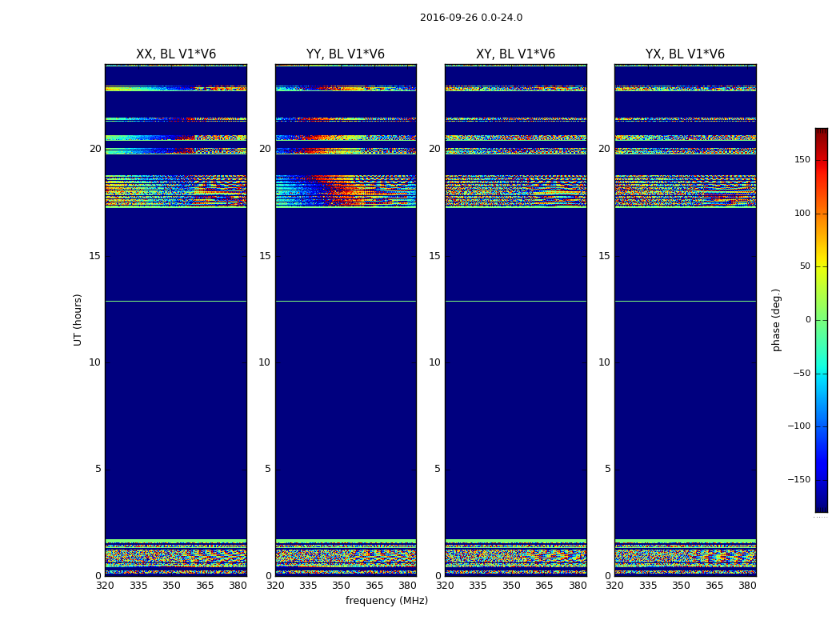Click the green line near 13 hours in YX panel
This screenshot has height=640, width=840.
click(x=685, y=301)
